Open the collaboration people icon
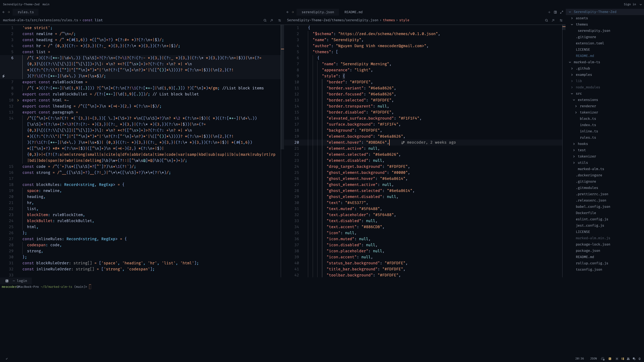Viewport: 644px width, 362px height. coord(629,358)
